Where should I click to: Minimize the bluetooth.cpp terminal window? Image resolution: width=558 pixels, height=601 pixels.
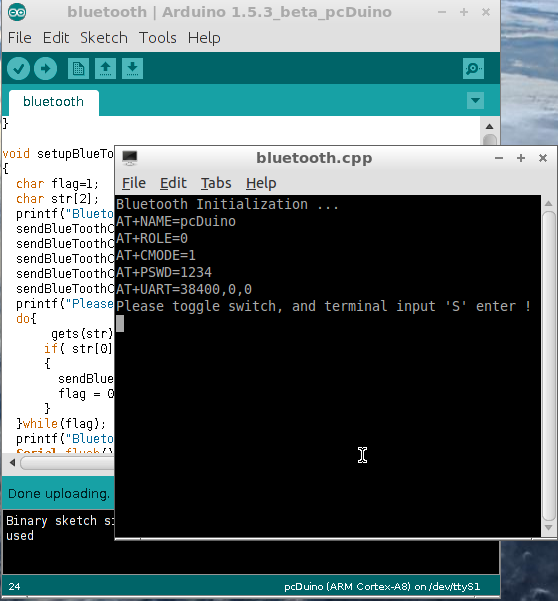(499, 158)
